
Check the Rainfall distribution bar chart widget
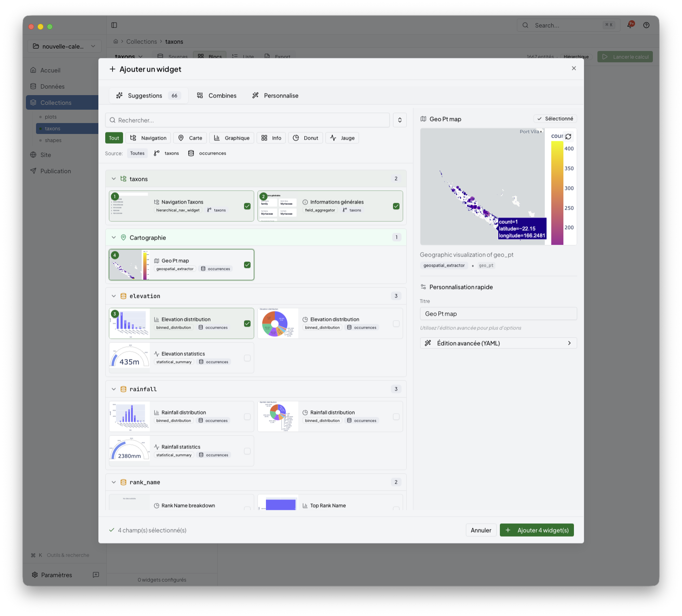coord(247,417)
